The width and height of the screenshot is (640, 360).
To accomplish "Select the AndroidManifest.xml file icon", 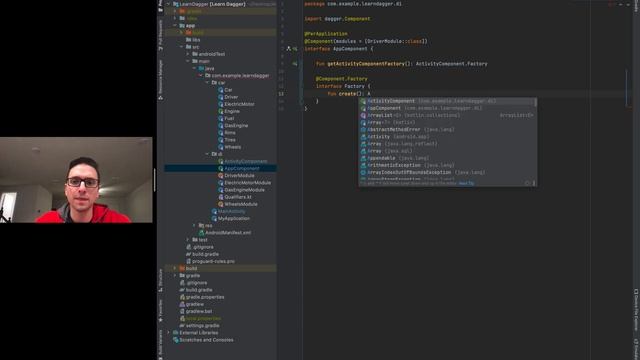I will [201, 233].
